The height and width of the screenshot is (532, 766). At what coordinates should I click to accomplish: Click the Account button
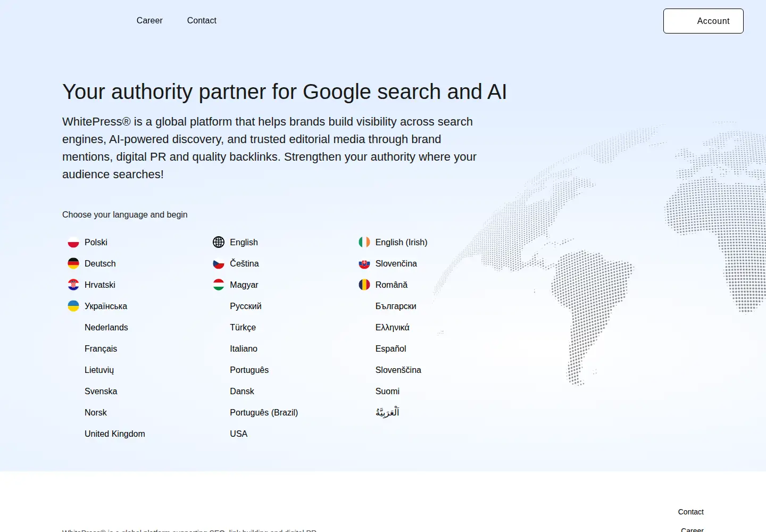point(703,21)
